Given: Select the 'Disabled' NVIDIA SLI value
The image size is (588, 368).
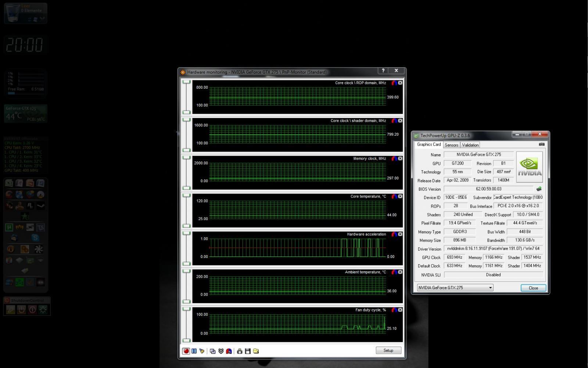Looking at the screenshot, I should (493, 275).
